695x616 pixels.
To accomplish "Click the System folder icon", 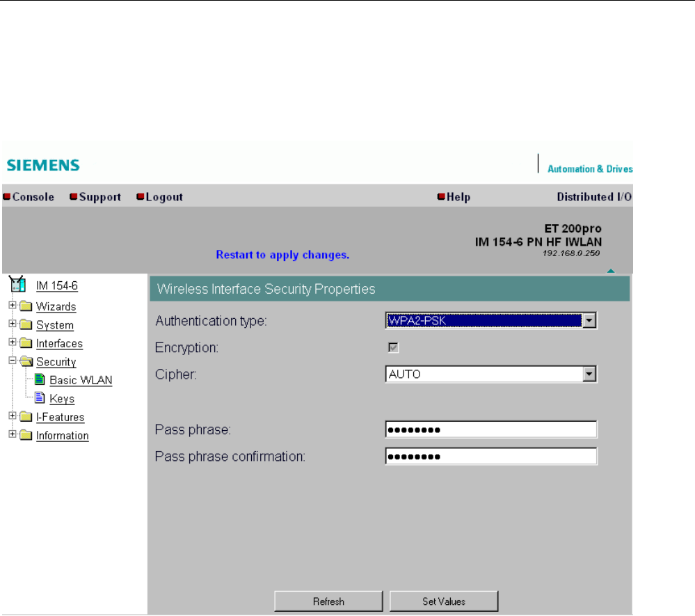I will (x=26, y=324).
